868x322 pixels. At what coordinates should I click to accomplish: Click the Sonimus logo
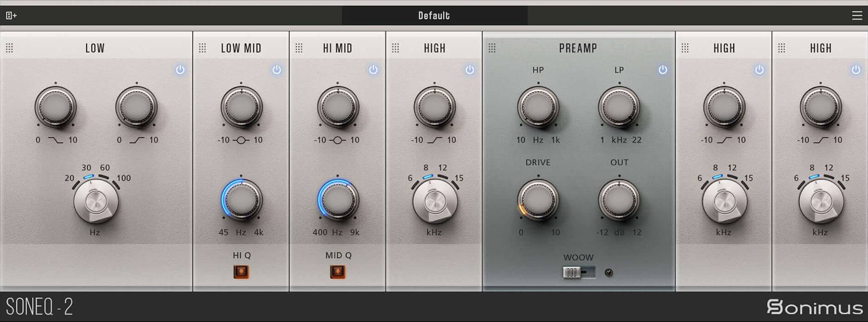click(814, 307)
